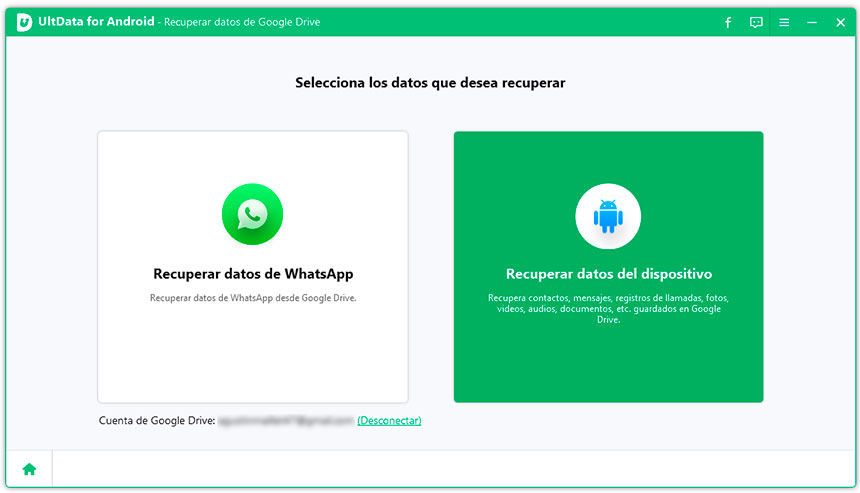
Task: Click 'UltData for Android' title text
Action: coord(96,21)
